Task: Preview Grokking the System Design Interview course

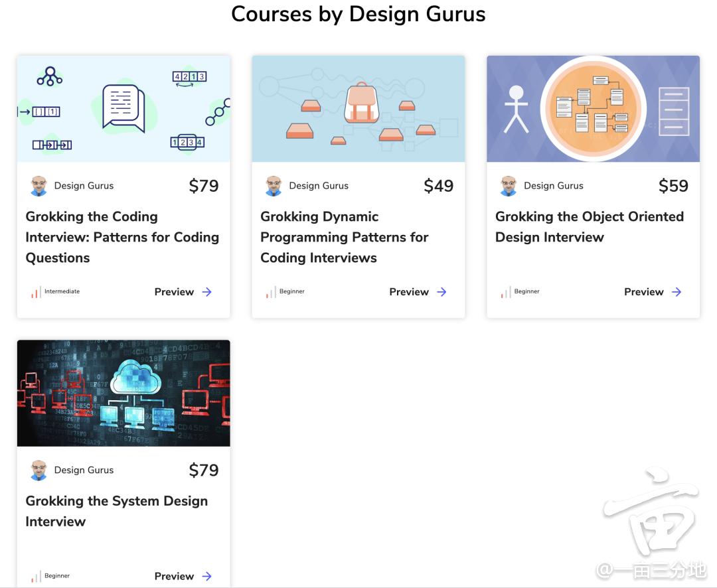Action: tap(174, 576)
